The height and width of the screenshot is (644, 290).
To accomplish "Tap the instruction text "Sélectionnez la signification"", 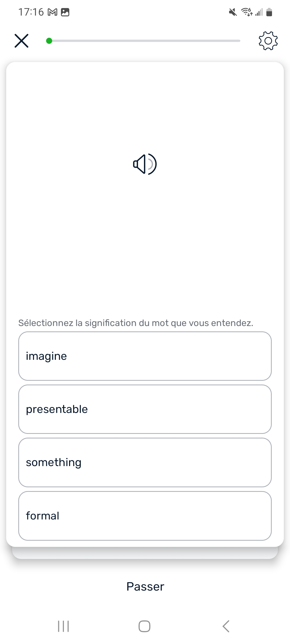I will [x=136, y=323].
